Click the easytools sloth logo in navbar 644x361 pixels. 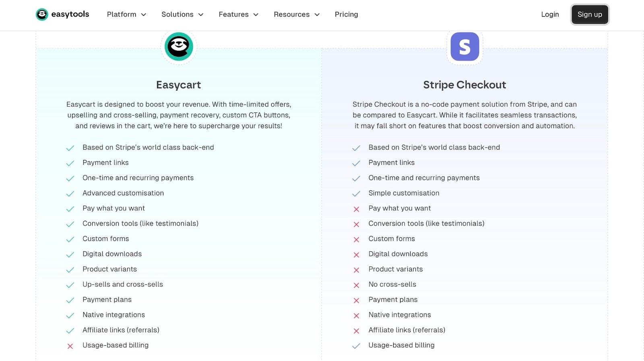[x=42, y=15]
